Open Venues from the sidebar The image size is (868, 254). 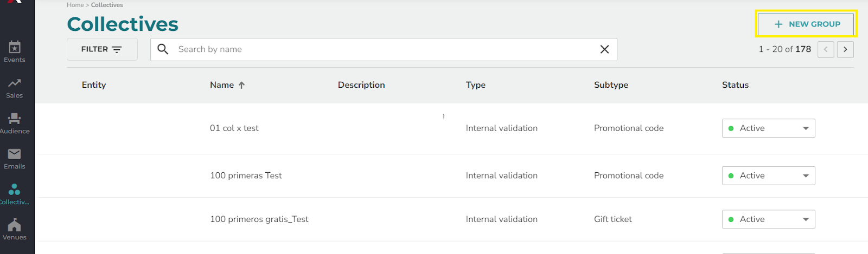tap(15, 230)
